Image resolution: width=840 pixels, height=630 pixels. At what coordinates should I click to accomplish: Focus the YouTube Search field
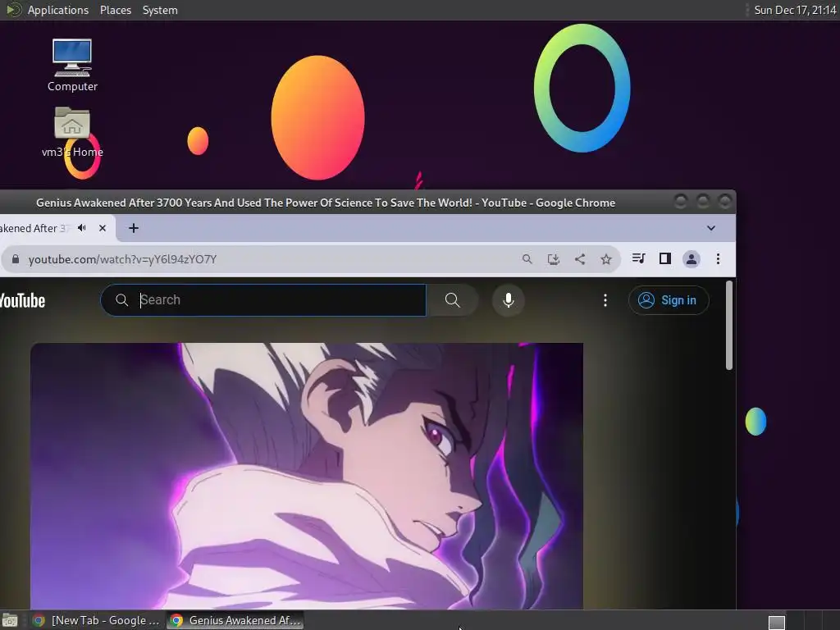coord(263,300)
